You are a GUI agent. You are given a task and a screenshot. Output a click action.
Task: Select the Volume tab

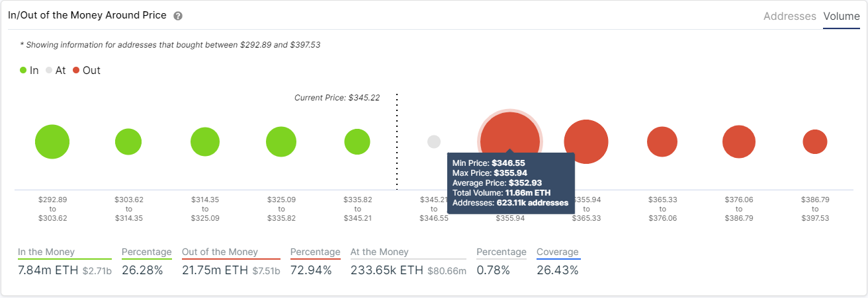click(841, 16)
